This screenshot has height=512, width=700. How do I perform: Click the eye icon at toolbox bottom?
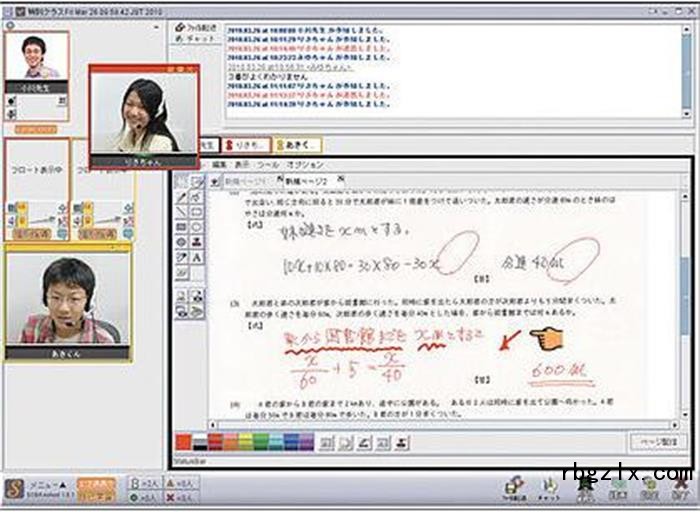[182, 311]
